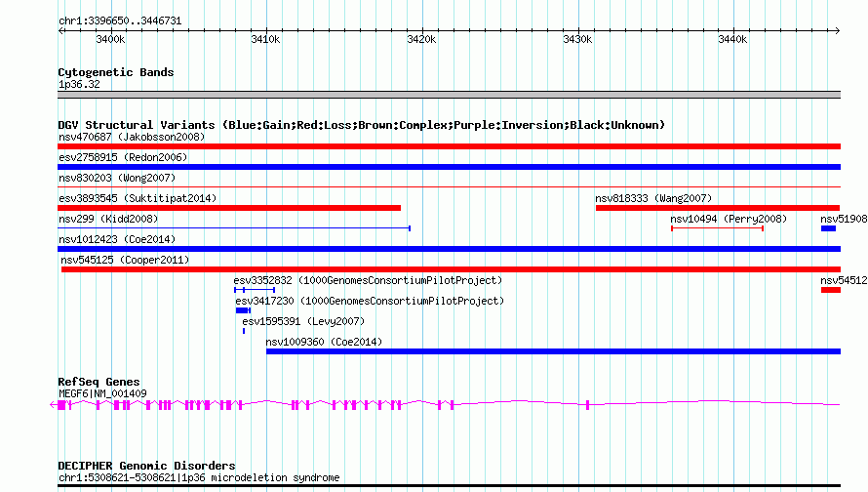Click the nsv470687 (Jakobsson2008) label
The image size is (868, 492).
click(x=132, y=137)
